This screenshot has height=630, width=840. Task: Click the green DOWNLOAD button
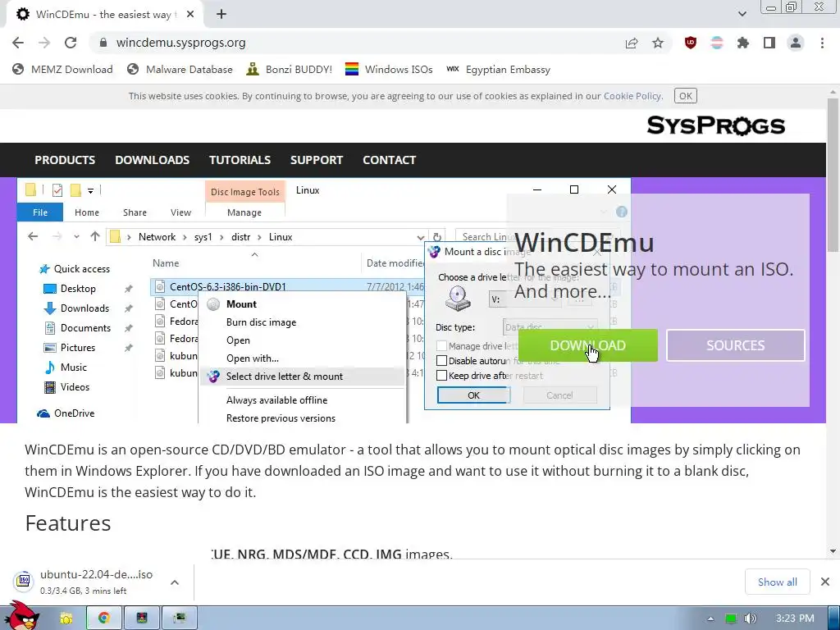pos(587,345)
